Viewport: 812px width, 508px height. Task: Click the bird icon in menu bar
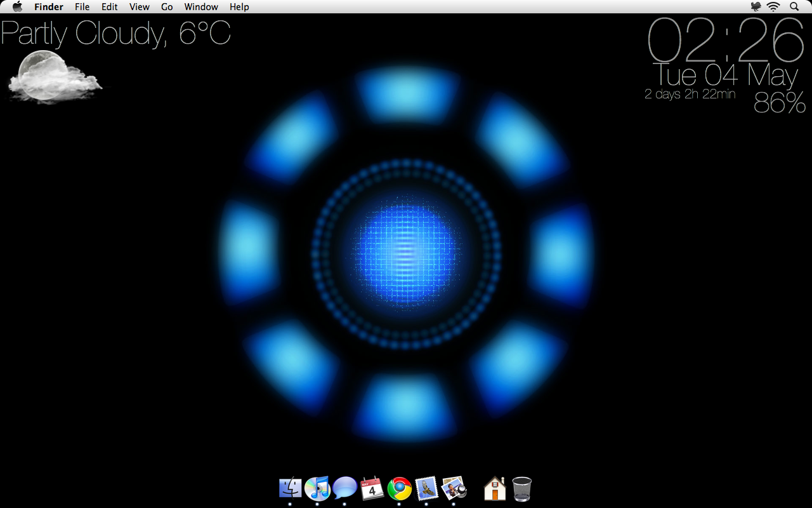pos(756,6)
